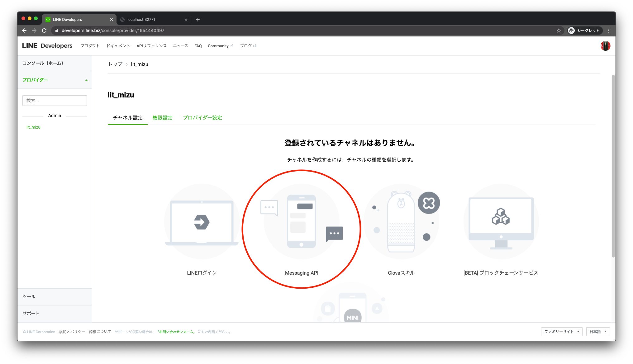The image size is (633, 364).
Task: Bookmark page with the star icon
Action: coord(559,31)
